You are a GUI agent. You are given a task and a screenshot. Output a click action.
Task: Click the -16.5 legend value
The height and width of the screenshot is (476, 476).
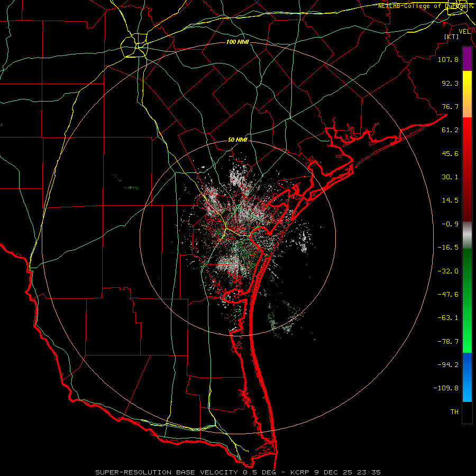coord(448,248)
